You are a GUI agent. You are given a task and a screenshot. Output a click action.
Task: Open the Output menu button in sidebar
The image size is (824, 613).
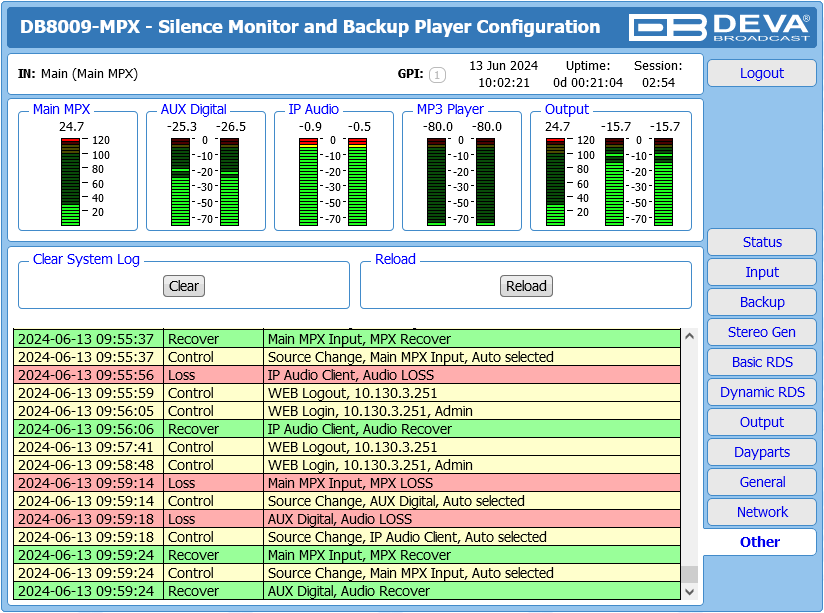[x=761, y=422]
